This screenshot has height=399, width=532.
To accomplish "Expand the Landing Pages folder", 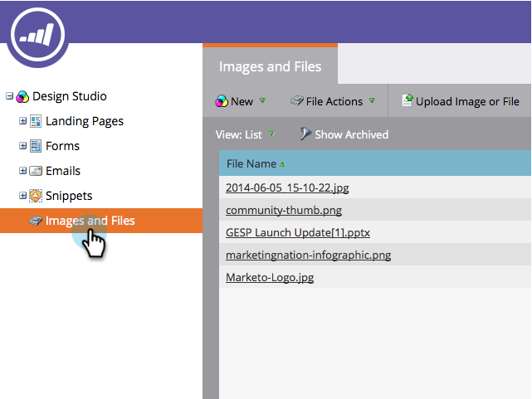I will click(x=22, y=121).
